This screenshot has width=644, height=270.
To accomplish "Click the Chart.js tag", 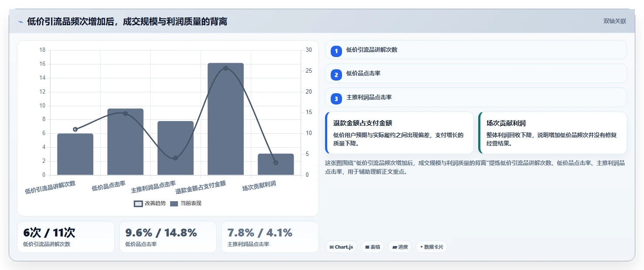I will [x=341, y=247].
